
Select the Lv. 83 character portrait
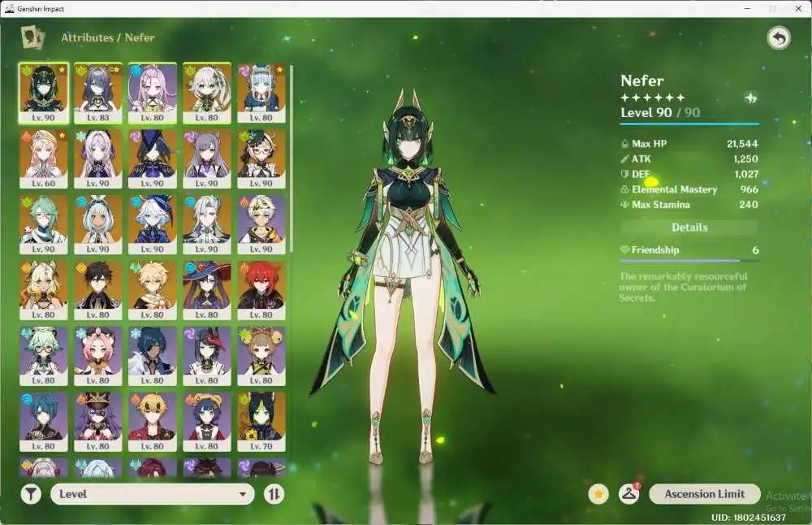click(98, 93)
